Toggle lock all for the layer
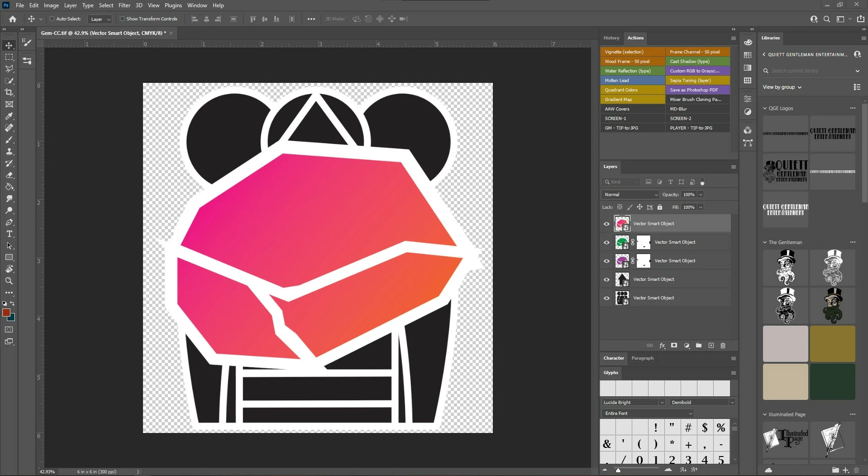 (x=660, y=207)
